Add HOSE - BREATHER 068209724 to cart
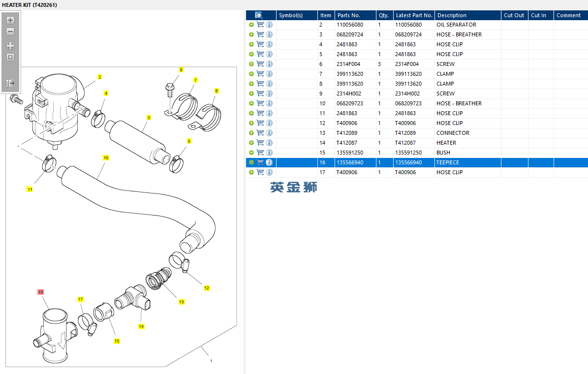 click(x=260, y=34)
